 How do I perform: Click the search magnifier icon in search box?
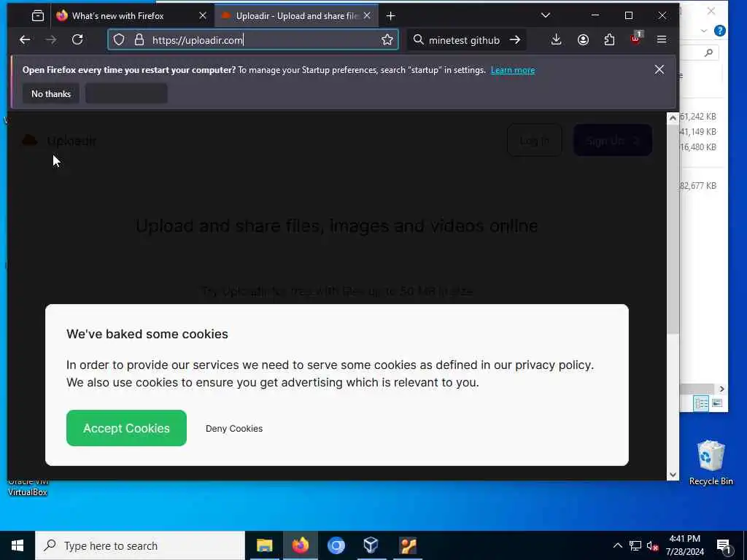(x=418, y=39)
